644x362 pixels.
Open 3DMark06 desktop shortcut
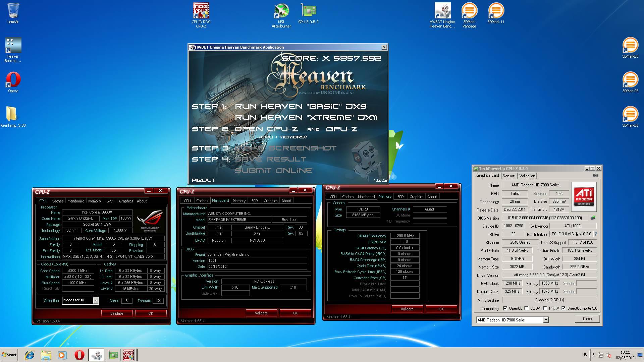[x=630, y=117]
